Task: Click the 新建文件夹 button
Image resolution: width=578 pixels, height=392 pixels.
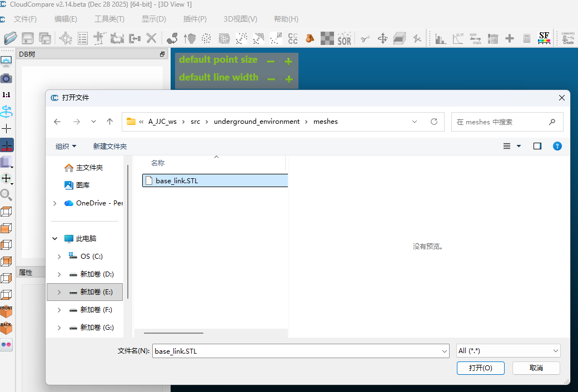Action: [x=110, y=146]
